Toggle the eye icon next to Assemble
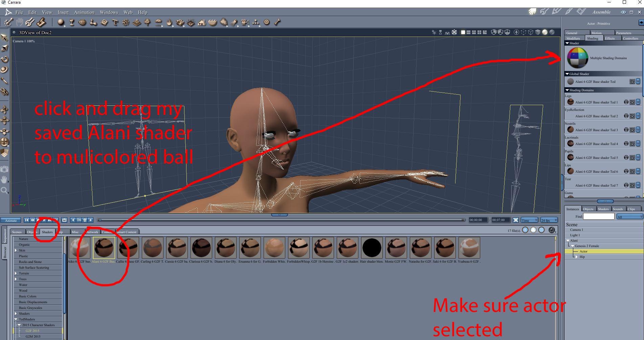The height and width of the screenshot is (340, 644). (x=623, y=12)
